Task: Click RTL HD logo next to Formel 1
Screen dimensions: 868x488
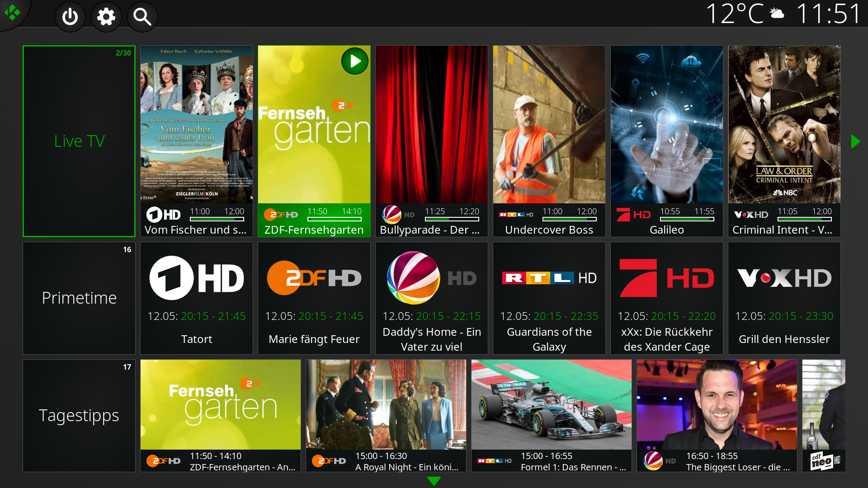Action: tap(495, 461)
